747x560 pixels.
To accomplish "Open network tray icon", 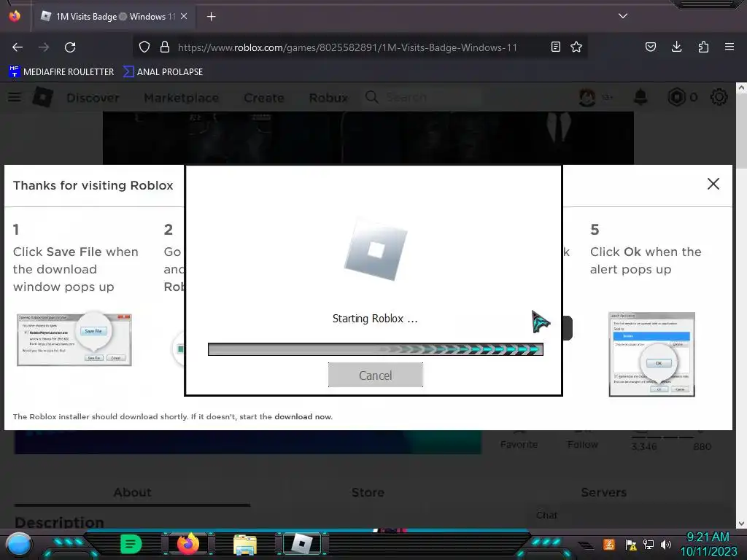I will [649, 544].
